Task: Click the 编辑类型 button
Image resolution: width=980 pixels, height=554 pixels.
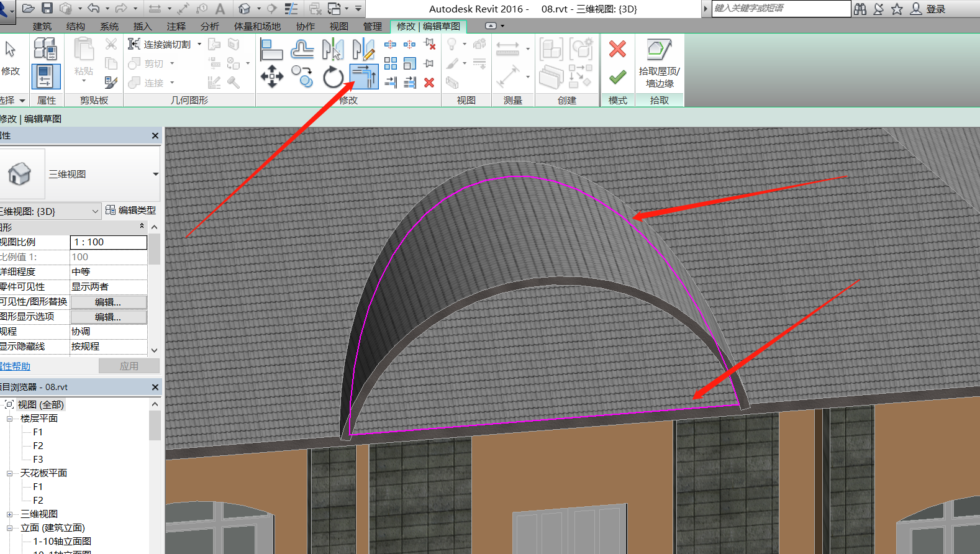Action: click(131, 211)
